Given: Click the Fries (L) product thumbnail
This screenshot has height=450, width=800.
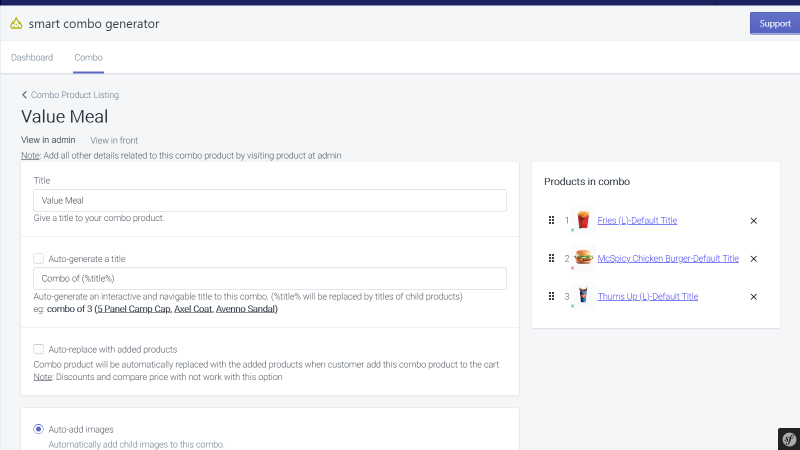Looking at the screenshot, I should pyautogui.click(x=583, y=220).
